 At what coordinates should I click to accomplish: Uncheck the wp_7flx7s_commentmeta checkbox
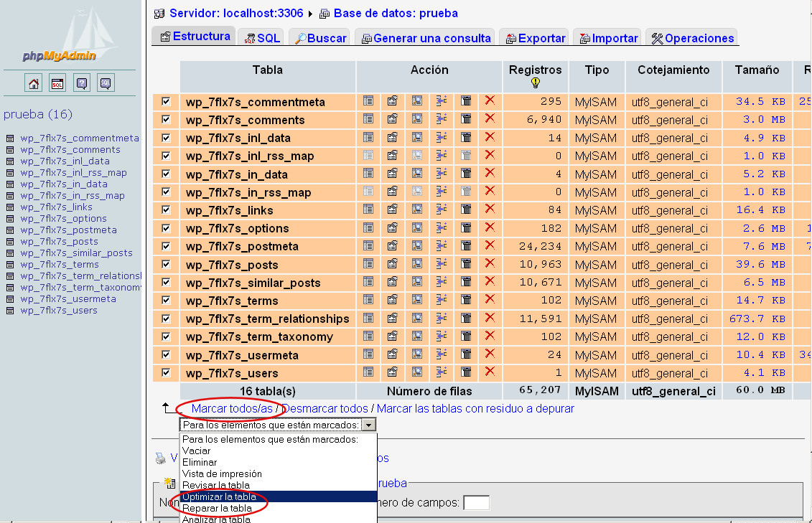[x=167, y=101]
